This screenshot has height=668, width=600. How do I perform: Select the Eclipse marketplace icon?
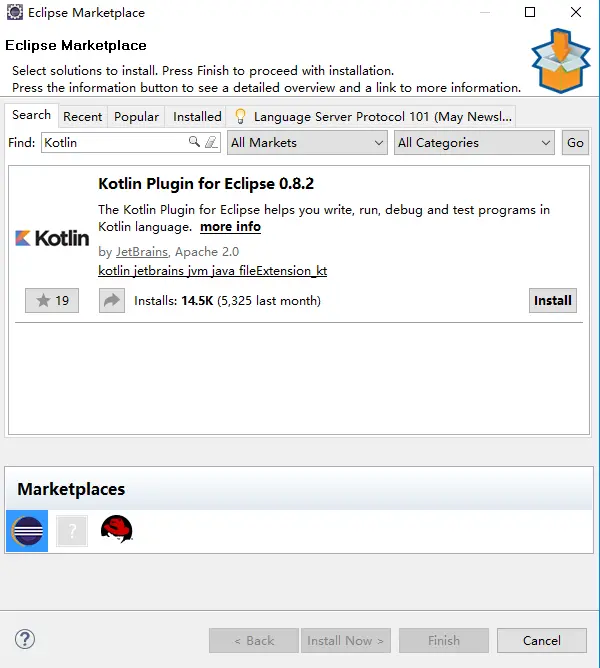27,531
